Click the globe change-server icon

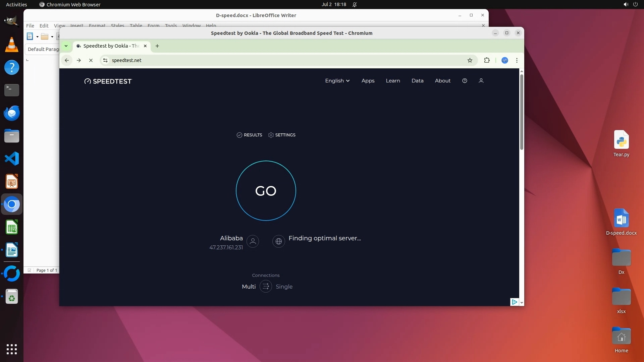(278, 241)
